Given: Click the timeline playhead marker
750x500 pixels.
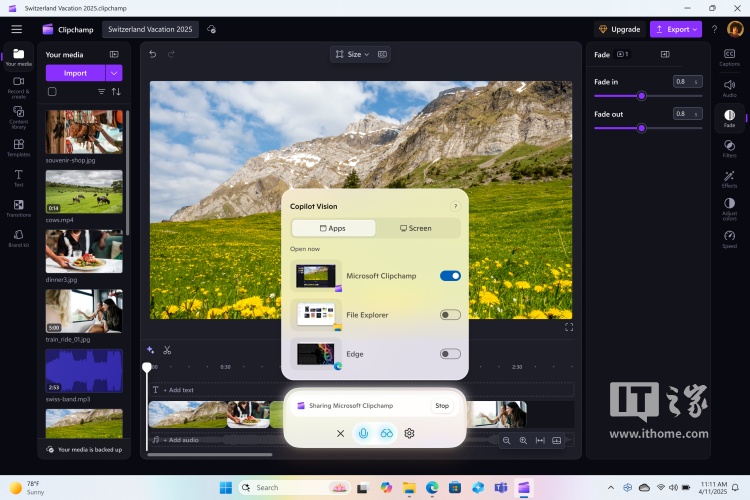Looking at the screenshot, I should tap(147, 367).
